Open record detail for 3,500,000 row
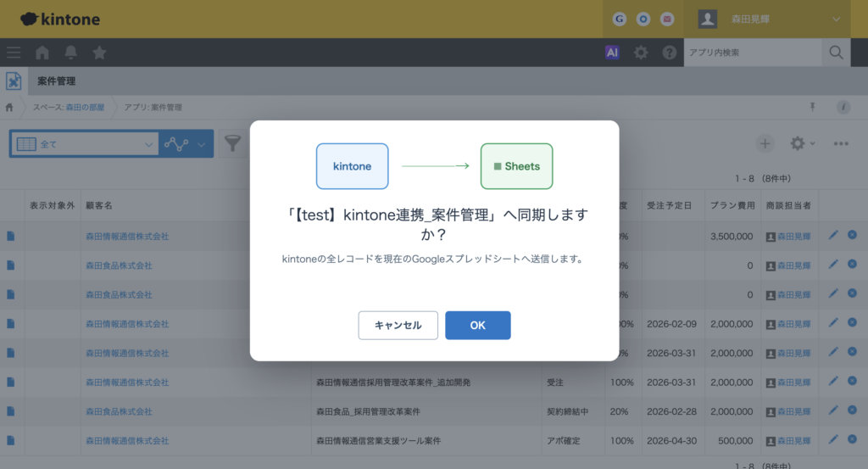868x469 pixels. tap(10, 237)
